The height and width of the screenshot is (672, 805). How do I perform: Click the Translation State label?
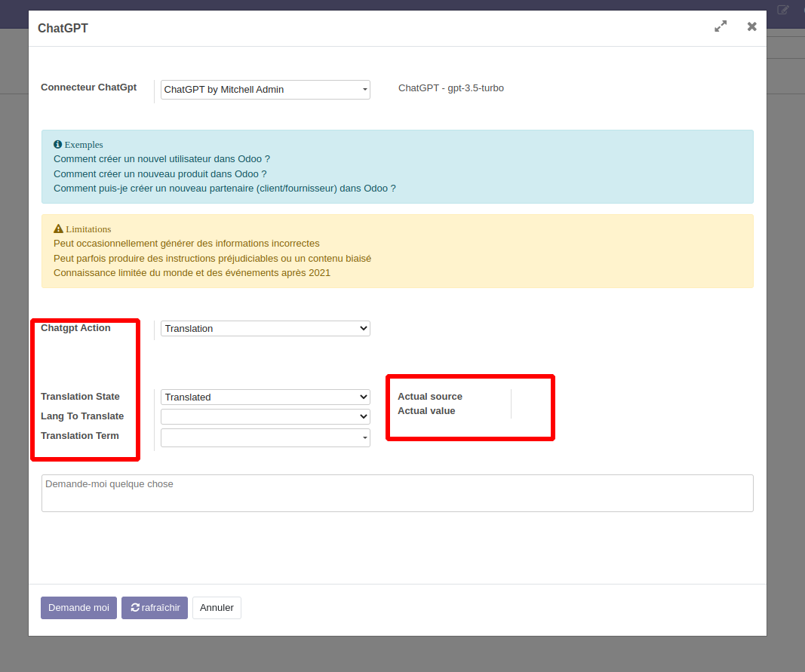point(80,397)
